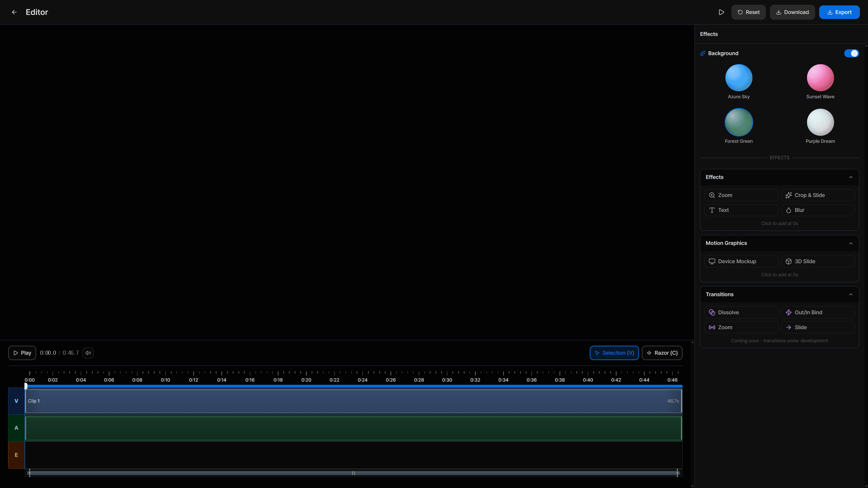868x488 pixels.
Task: Add a Text effect
Action: pos(741,210)
